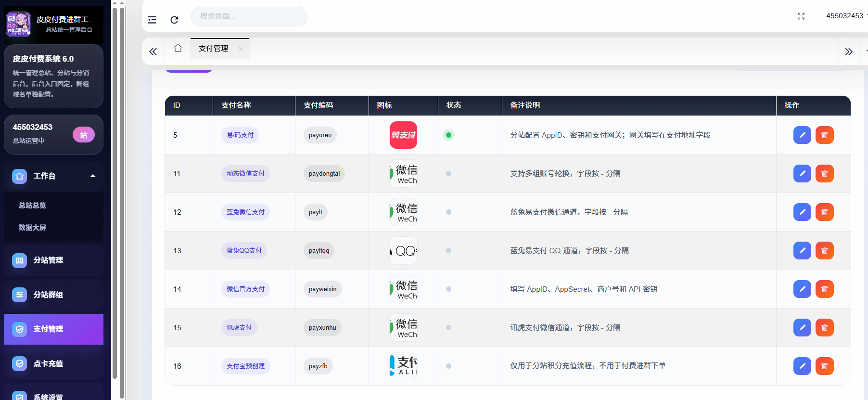Delete the 讯虎支付 row
Viewport: 868px width, 400px height.
[x=825, y=328]
